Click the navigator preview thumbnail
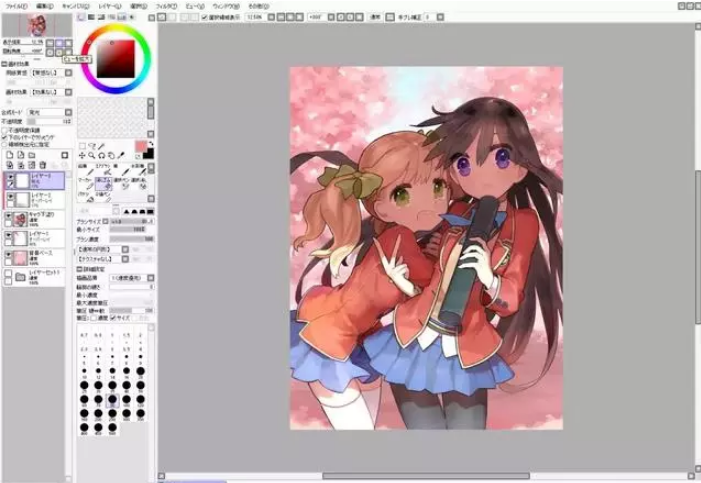This screenshot has width=701, height=483. (37, 25)
